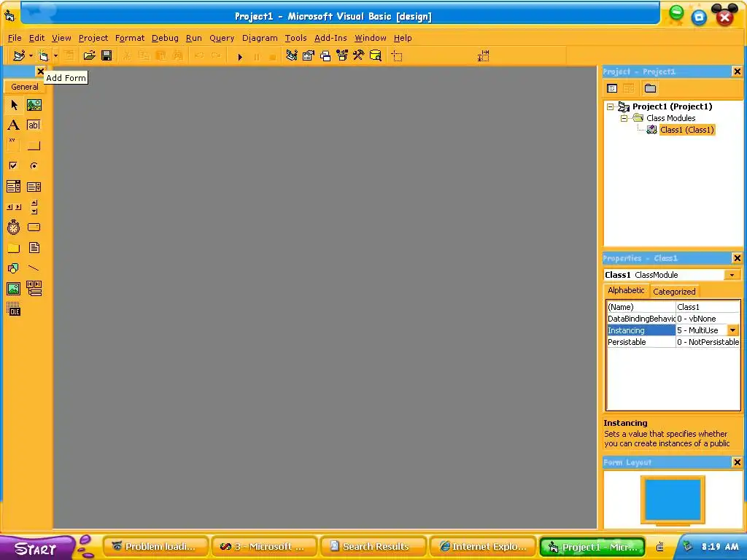Viewport: 747px width, 560px height.
Task: Click the monitor preview in Form Layout
Action: [x=672, y=500]
